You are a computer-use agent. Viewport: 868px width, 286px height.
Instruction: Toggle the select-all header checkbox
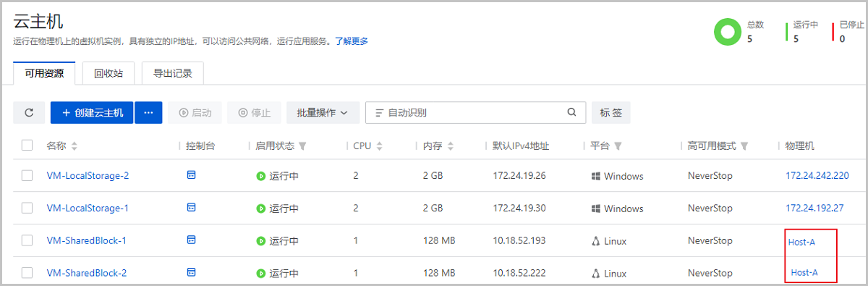tap(27, 146)
